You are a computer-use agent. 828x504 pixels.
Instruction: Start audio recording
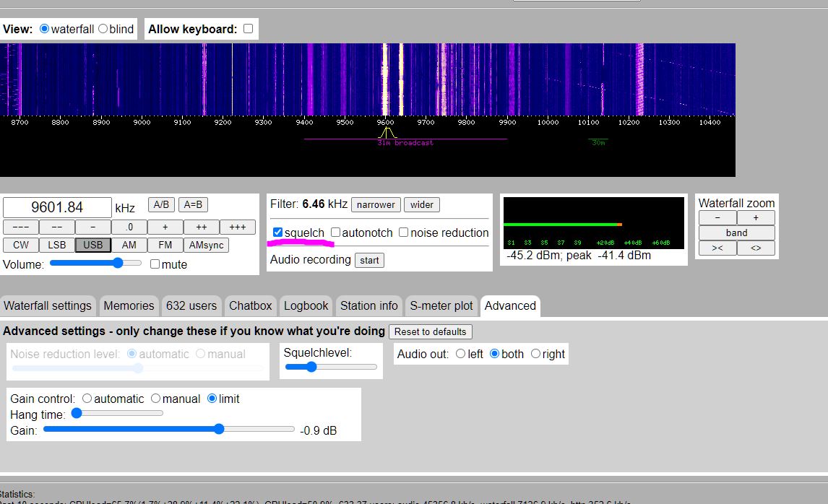[369, 260]
